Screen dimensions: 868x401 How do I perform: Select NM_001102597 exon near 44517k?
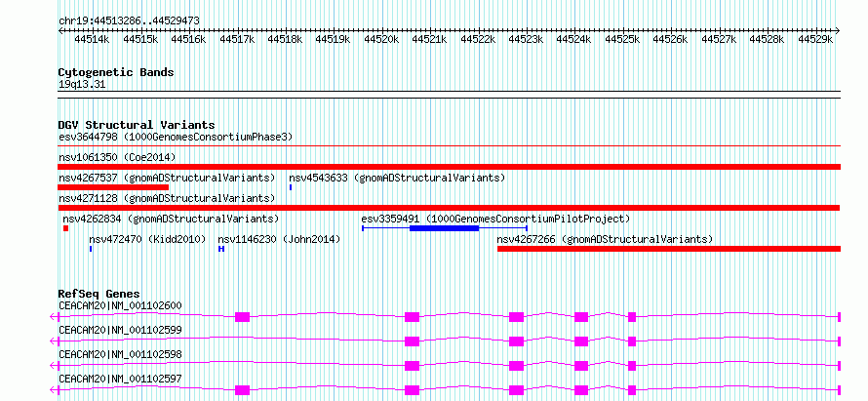pos(243,390)
